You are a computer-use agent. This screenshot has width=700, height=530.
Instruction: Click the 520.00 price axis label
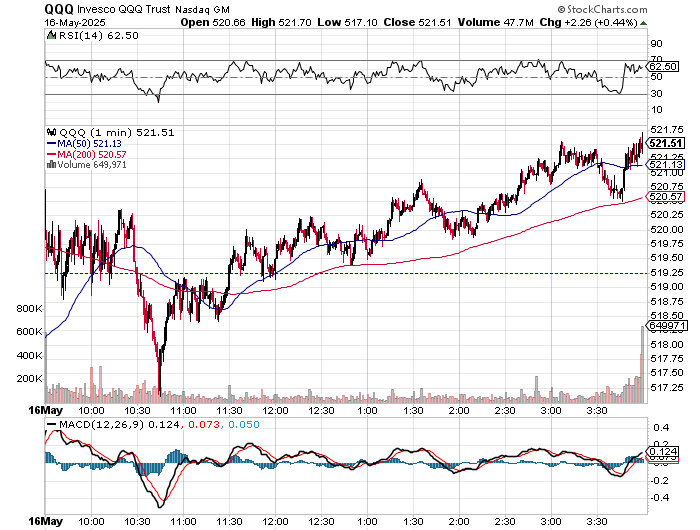coord(667,230)
